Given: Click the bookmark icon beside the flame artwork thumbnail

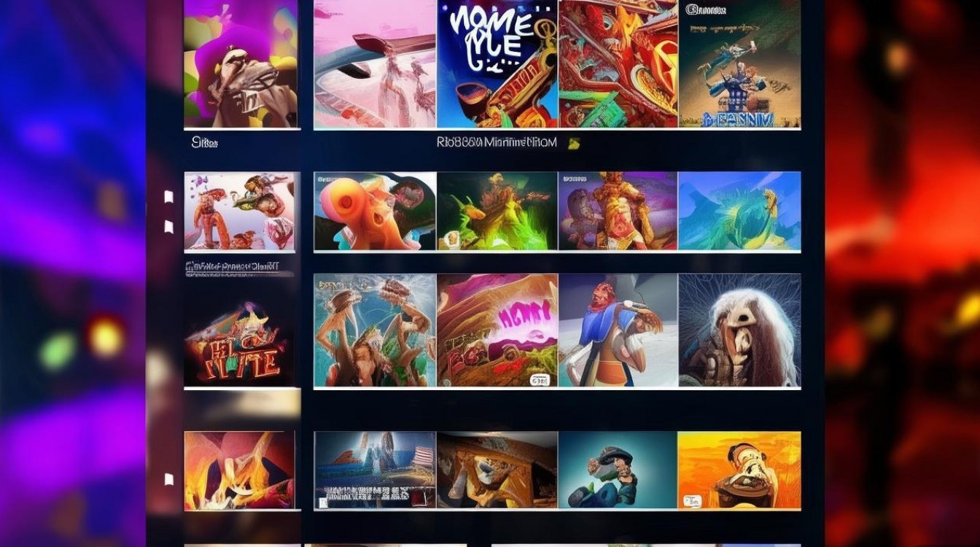Looking at the screenshot, I should pos(168,479).
